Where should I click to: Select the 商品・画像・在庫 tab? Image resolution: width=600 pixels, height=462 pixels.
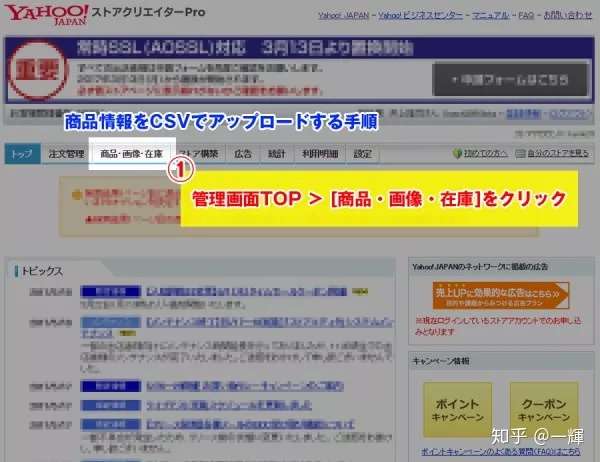point(132,154)
